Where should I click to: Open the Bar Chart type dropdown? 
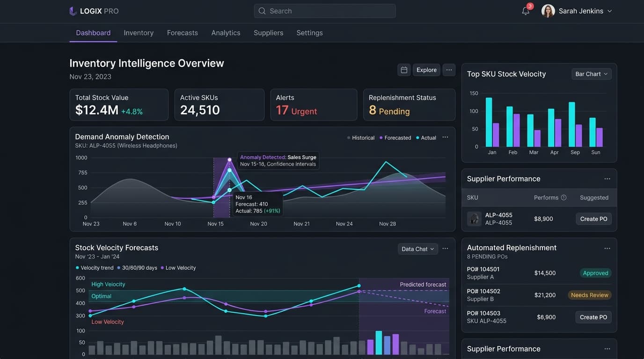point(592,74)
